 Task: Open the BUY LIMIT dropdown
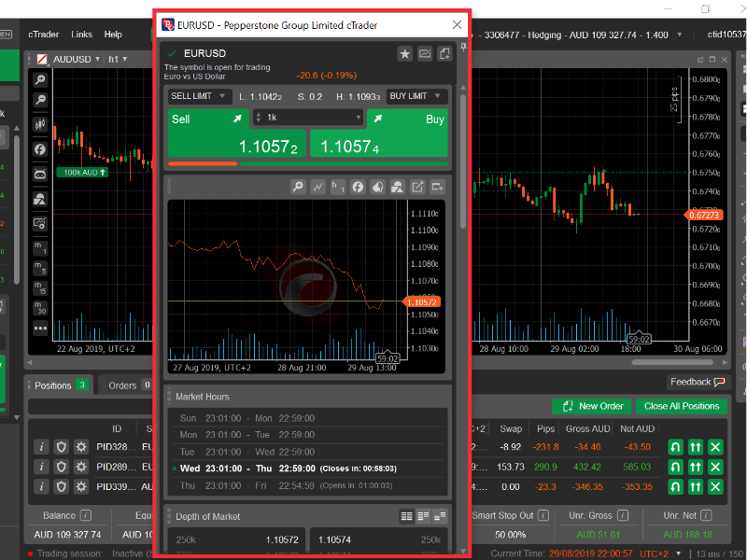(x=416, y=96)
